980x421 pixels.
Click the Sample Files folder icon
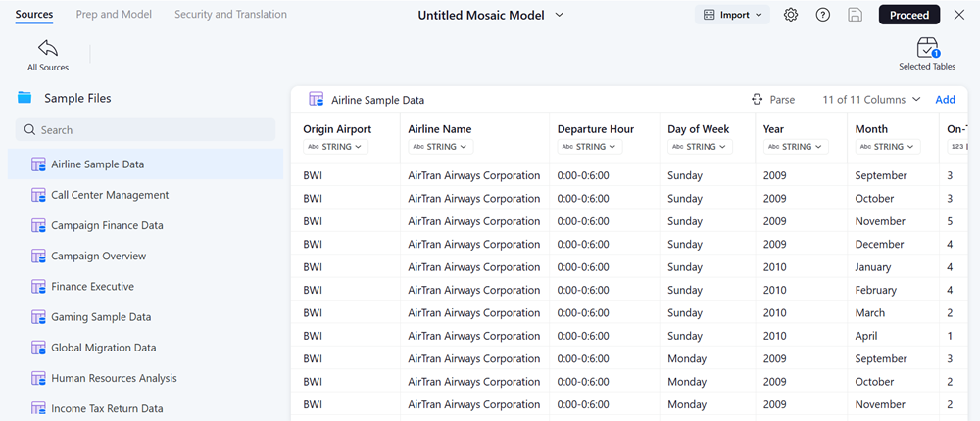coord(24,98)
